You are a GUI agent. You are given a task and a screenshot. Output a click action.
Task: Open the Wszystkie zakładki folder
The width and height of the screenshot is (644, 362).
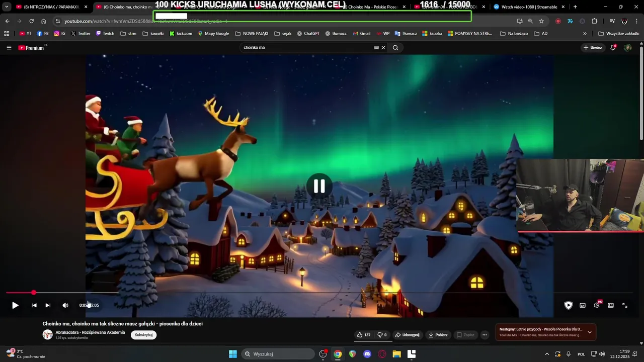coord(619,34)
